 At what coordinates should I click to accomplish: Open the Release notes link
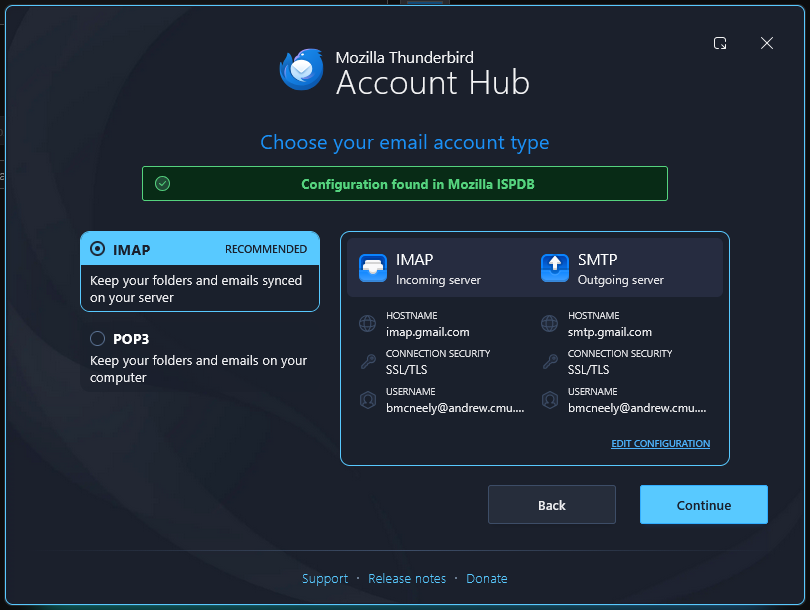click(x=407, y=578)
